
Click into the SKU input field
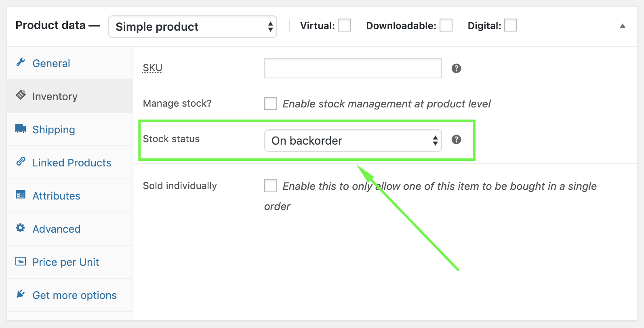click(x=353, y=68)
